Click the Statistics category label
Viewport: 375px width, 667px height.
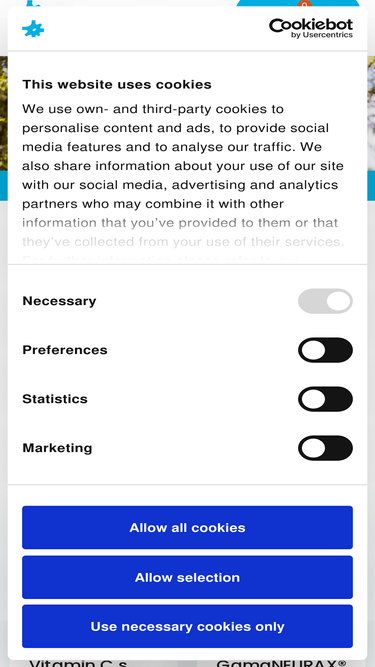pyautogui.click(x=55, y=399)
